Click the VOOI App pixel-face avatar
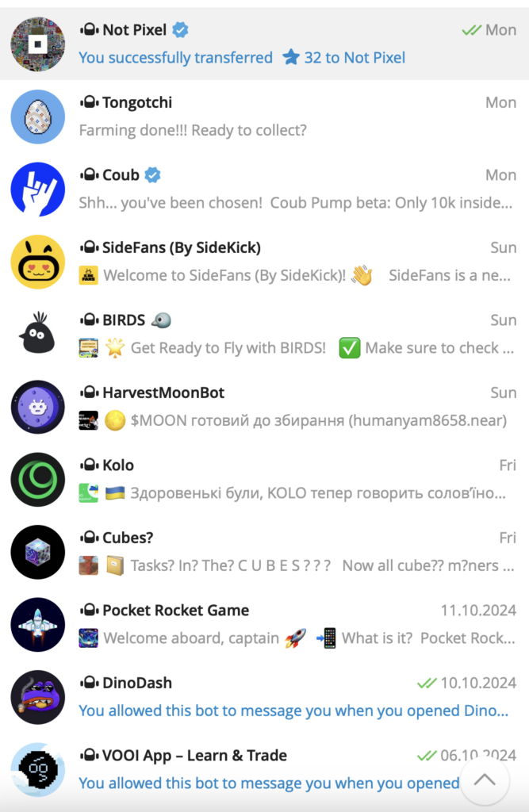 point(38,769)
